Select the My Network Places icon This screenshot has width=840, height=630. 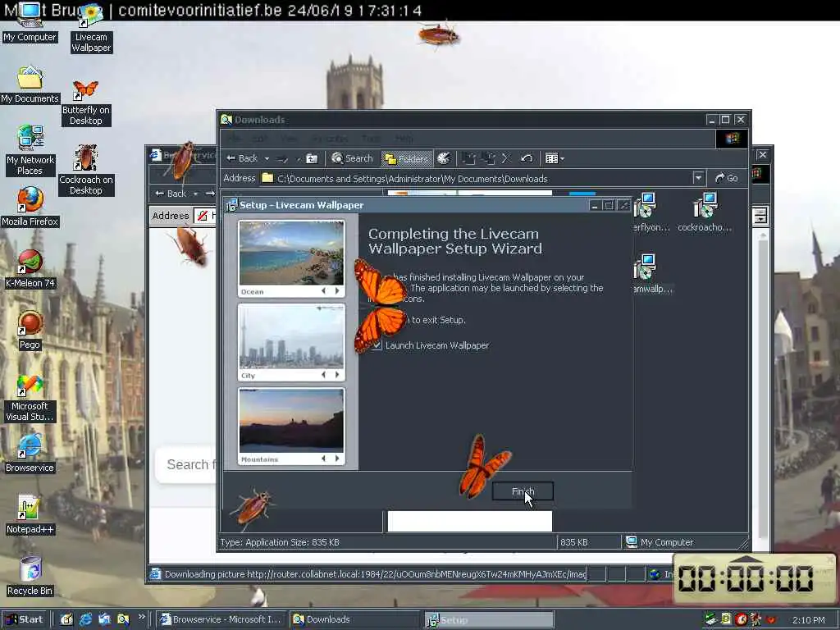coord(30,151)
